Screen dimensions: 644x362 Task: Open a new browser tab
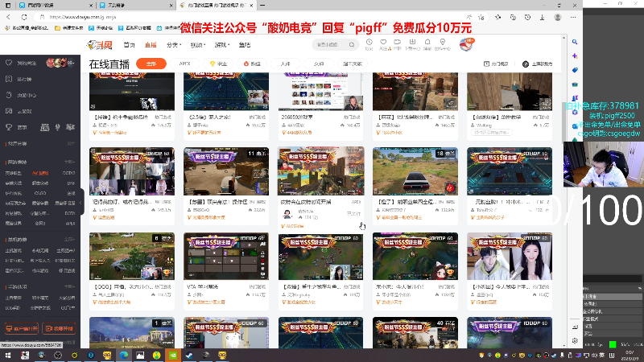point(262,5)
